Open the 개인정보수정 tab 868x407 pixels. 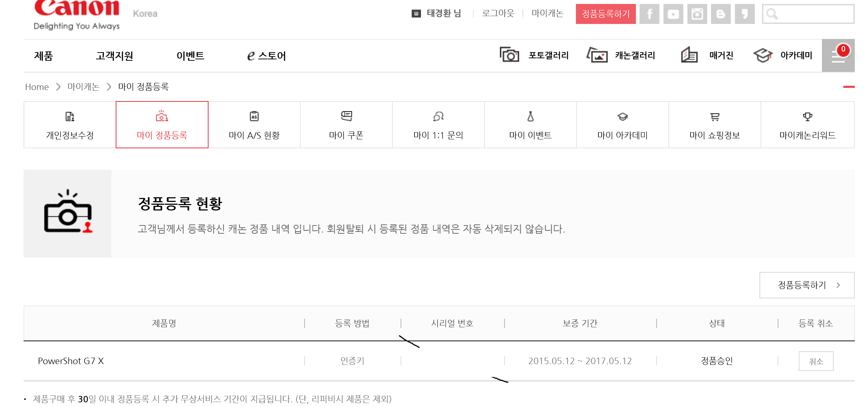click(x=70, y=125)
